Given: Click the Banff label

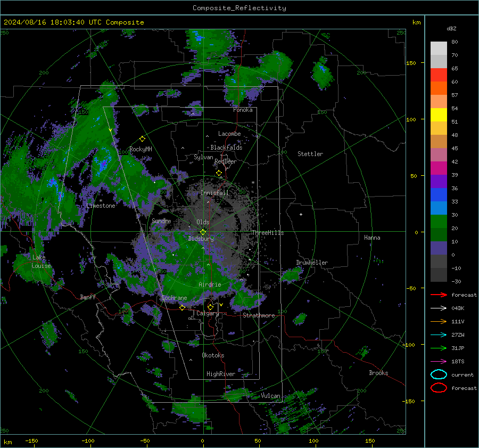Looking at the screenshot, I should click(88, 297).
